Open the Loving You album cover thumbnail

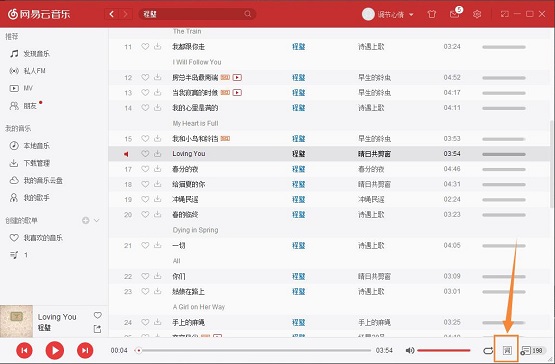pyautogui.click(x=16, y=321)
